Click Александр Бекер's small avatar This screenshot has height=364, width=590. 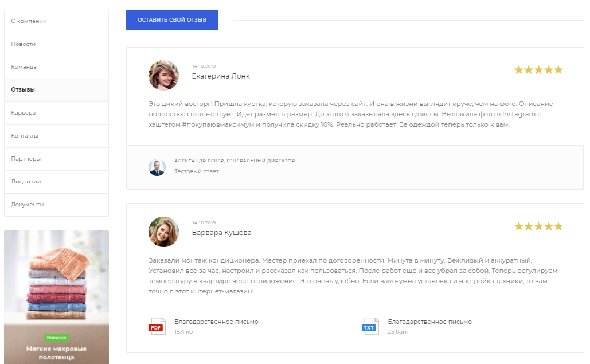click(x=157, y=167)
